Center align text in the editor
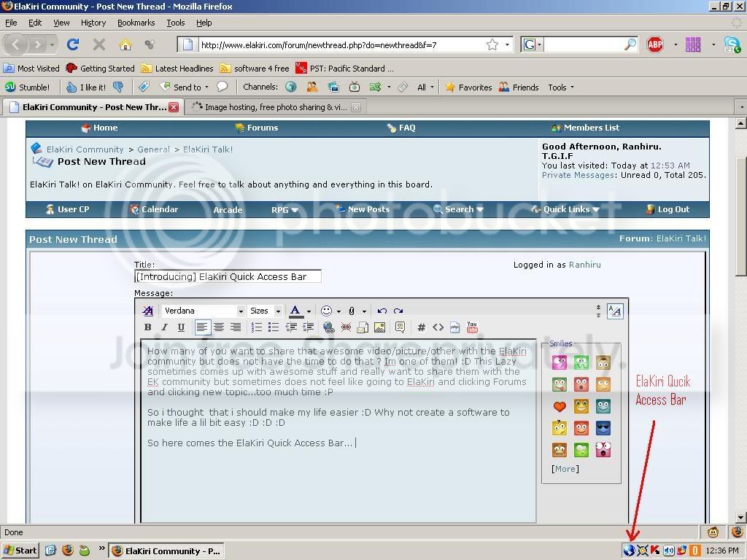This screenshot has height=560, width=747. 219,327
